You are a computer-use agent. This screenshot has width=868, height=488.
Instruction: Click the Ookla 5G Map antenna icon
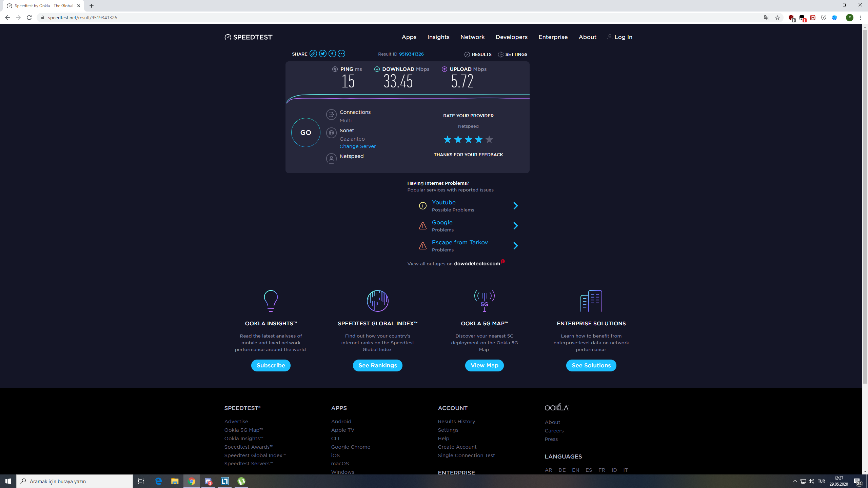tap(484, 301)
